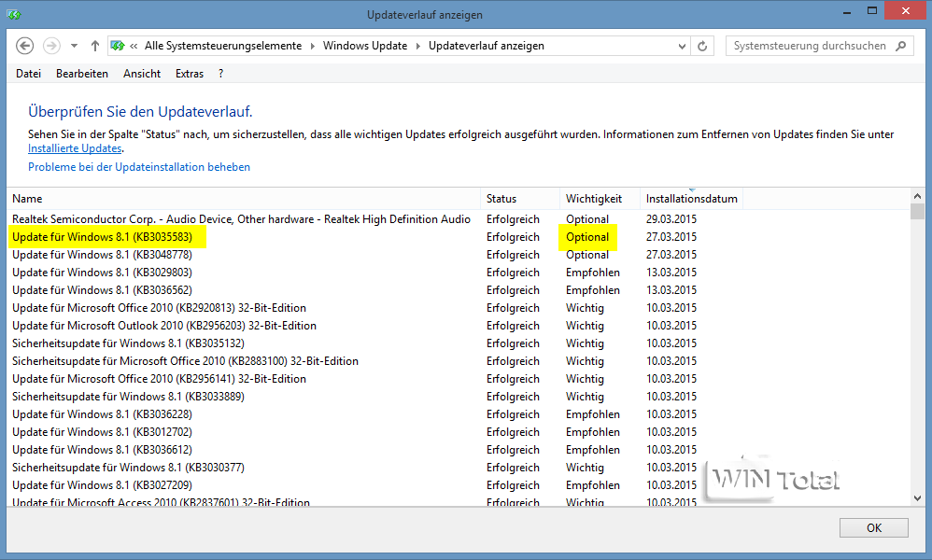932x560 pixels.
Task: Sort by the Status column header
Action: tap(520, 199)
